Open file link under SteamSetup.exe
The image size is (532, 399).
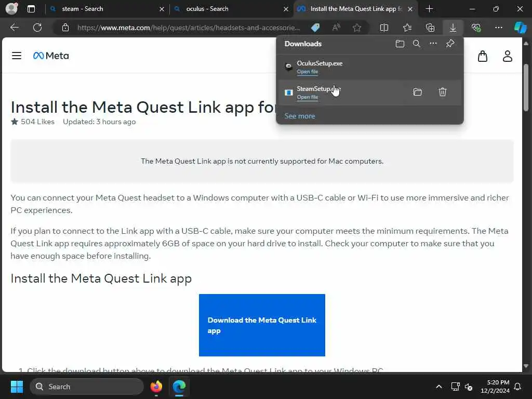pos(308,97)
